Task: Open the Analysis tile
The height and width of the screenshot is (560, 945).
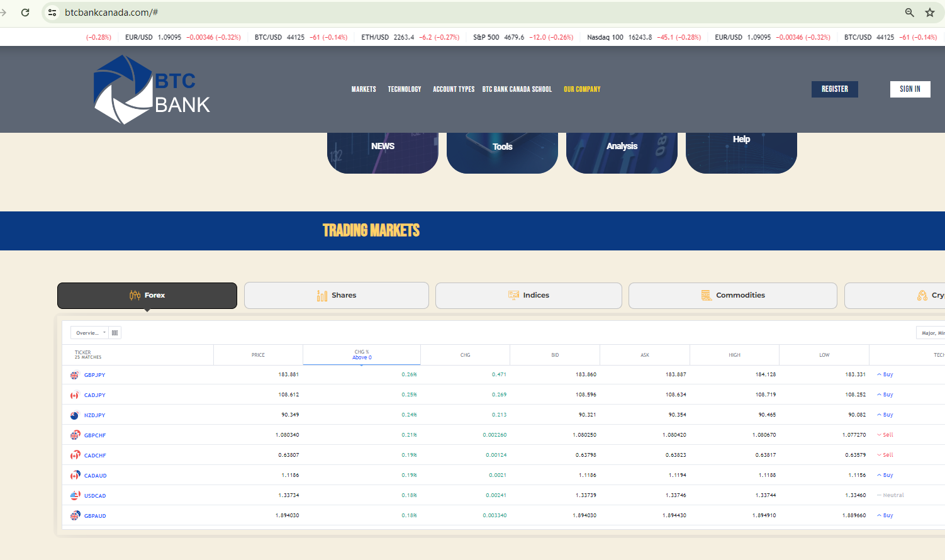Action: click(622, 151)
